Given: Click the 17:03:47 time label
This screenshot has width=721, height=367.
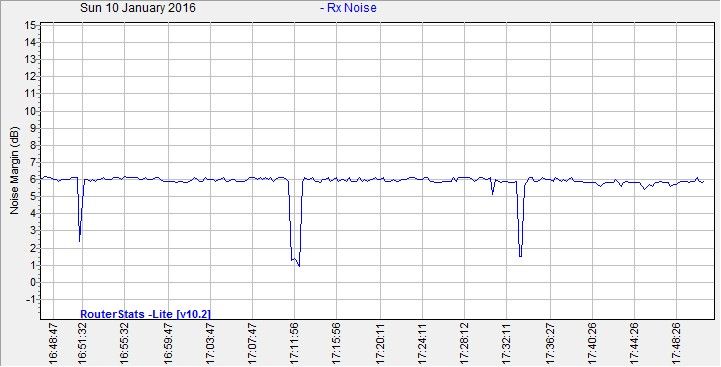Looking at the screenshot, I should [x=210, y=343].
